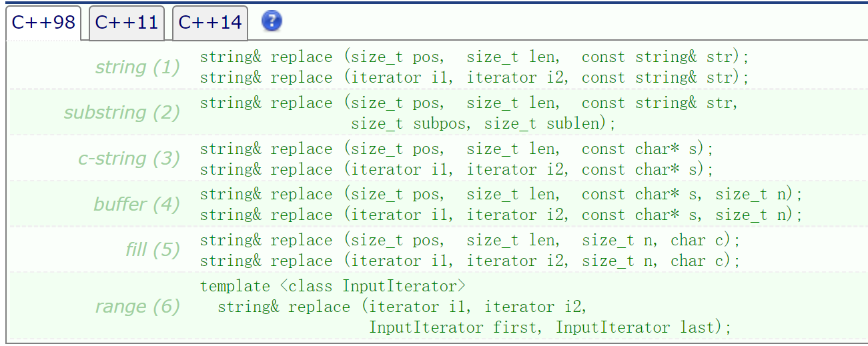
Task: Switch to the C++98 tab
Action: (x=43, y=23)
